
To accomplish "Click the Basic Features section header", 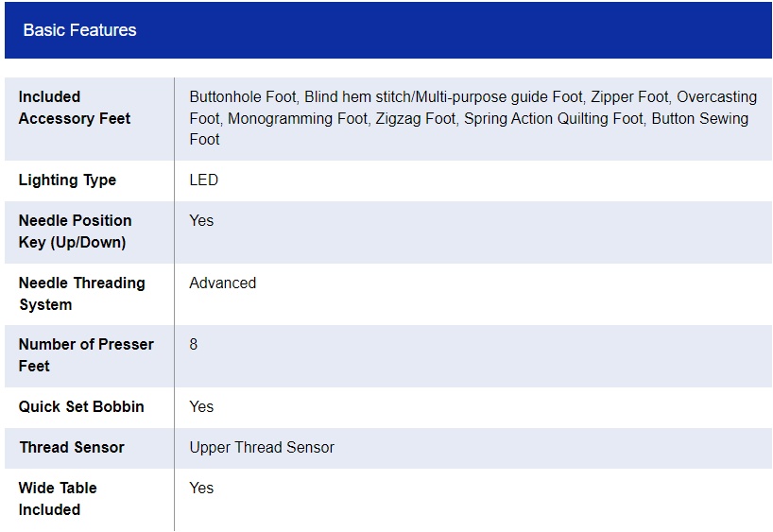I will [80, 30].
